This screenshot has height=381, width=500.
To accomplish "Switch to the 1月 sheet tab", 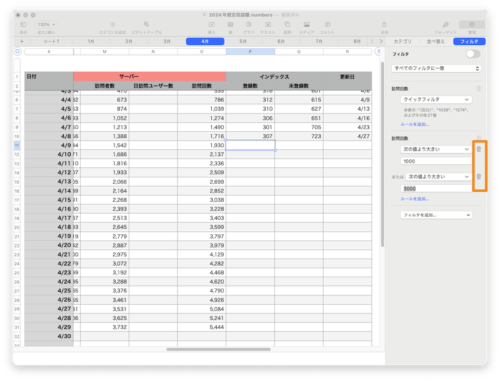I will [91, 41].
